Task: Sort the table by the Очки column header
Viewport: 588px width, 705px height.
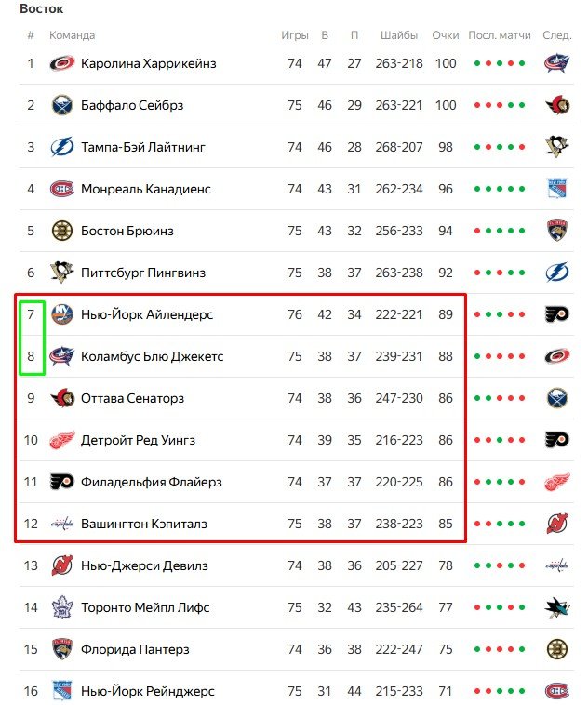Action: (x=446, y=35)
